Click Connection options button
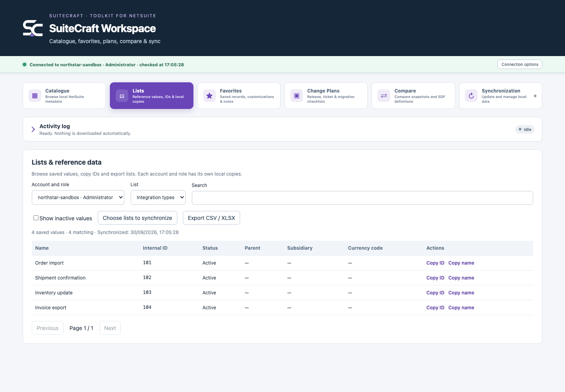 click(x=520, y=64)
